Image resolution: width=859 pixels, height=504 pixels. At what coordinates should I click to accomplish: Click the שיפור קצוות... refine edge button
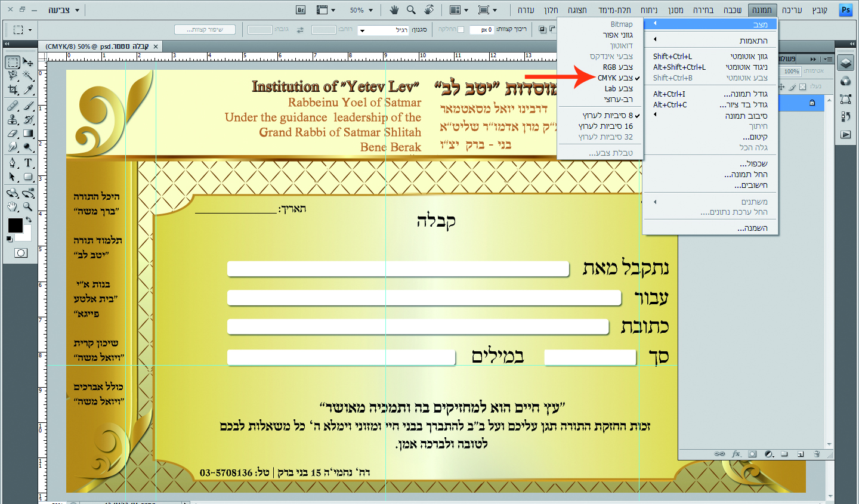205,30
